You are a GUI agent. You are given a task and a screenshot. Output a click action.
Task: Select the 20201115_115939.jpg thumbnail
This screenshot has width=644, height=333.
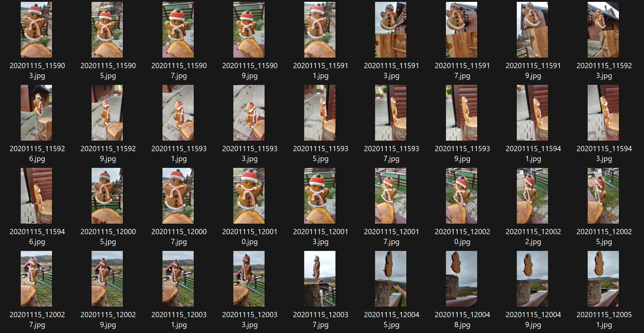pyautogui.click(x=461, y=113)
